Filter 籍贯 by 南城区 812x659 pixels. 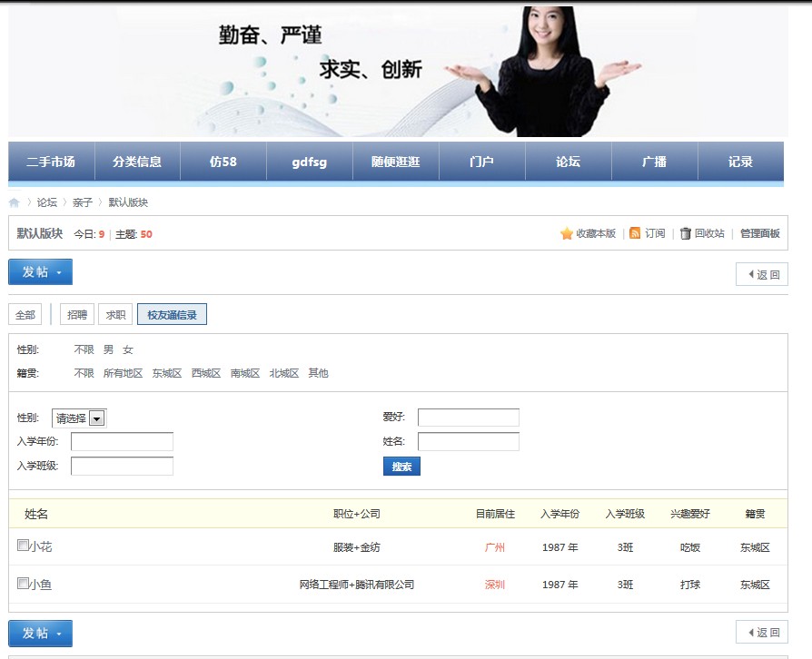(x=245, y=373)
